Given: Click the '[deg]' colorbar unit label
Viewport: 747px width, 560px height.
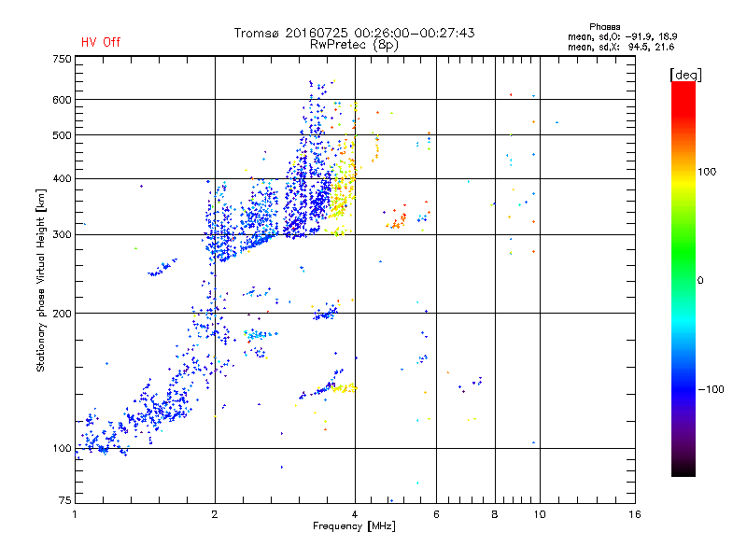Looking at the screenshot, I should [685, 75].
